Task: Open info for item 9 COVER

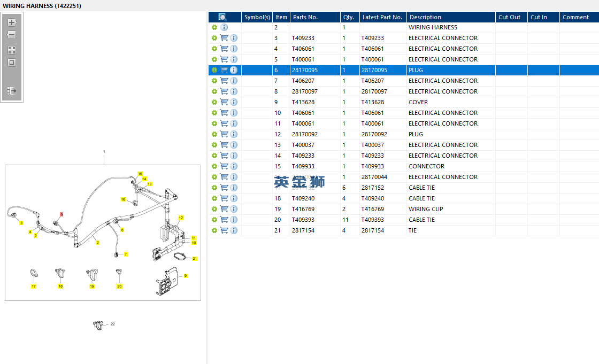Action: (234, 102)
